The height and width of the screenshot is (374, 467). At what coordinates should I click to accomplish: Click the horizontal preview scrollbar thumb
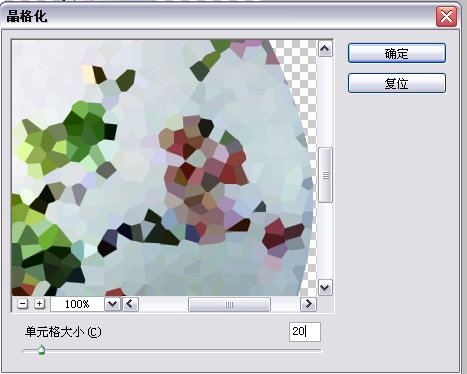(229, 304)
